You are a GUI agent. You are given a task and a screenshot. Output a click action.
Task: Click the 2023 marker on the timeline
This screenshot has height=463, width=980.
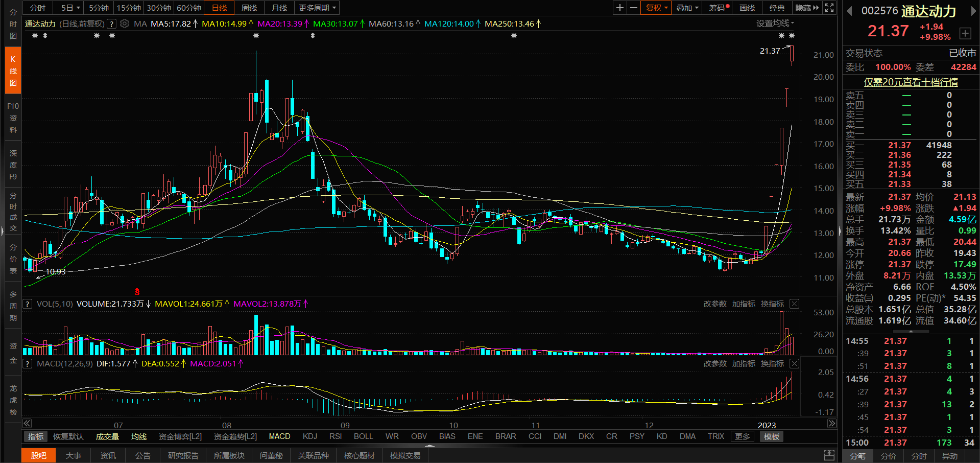(x=767, y=425)
